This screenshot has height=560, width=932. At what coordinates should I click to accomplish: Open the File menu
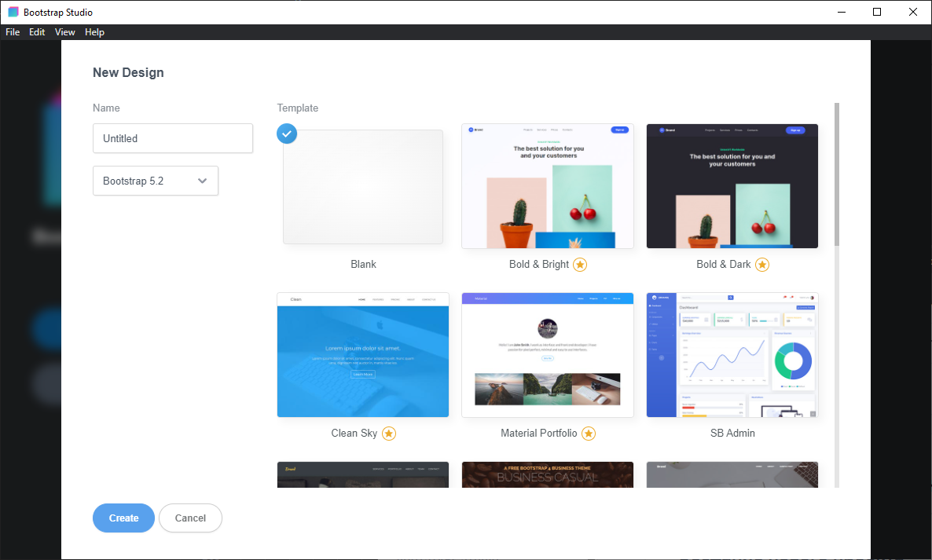[13, 32]
